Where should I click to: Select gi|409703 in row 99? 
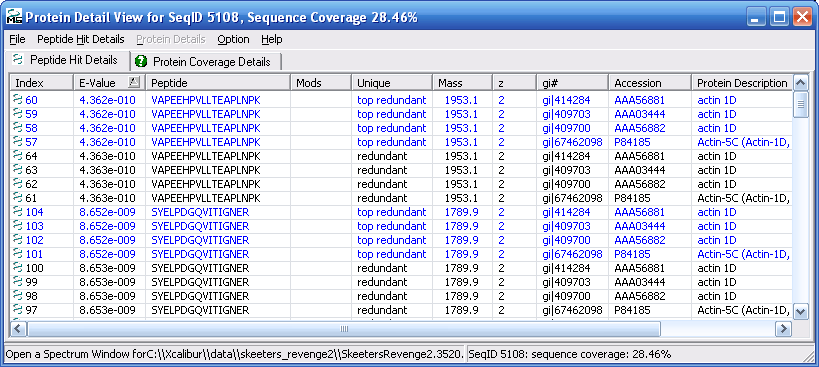[x=566, y=282]
